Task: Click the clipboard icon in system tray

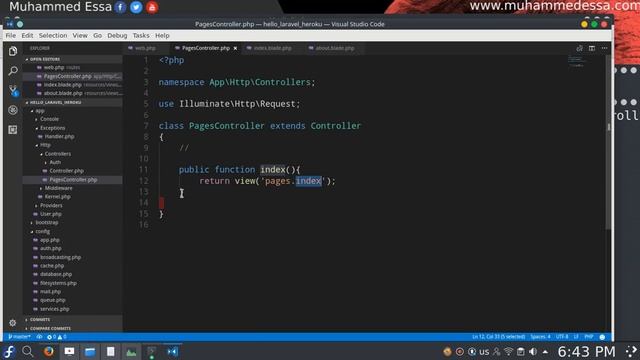Action: click(x=521, y=351)
